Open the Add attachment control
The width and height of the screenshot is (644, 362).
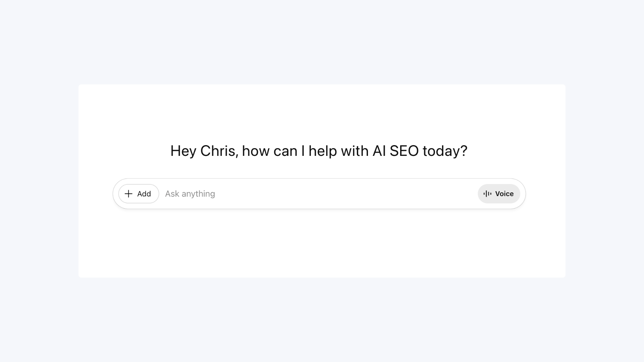coord(138,194)
